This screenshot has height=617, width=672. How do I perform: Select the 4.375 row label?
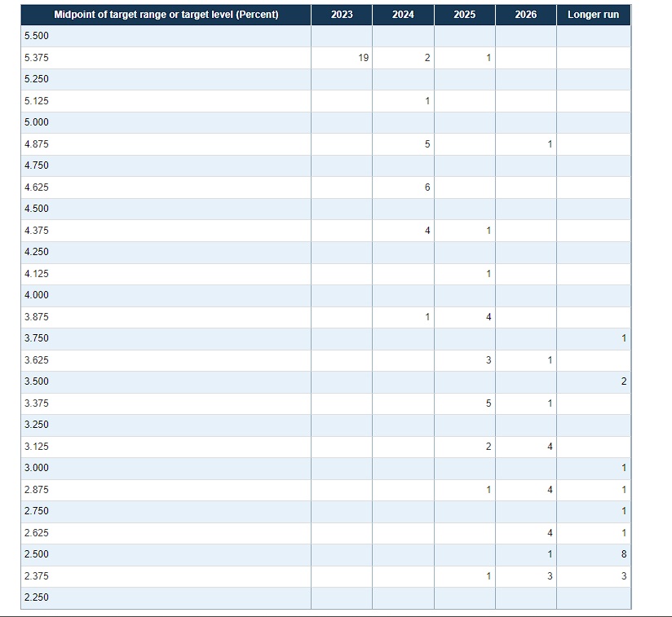[37, 231]
